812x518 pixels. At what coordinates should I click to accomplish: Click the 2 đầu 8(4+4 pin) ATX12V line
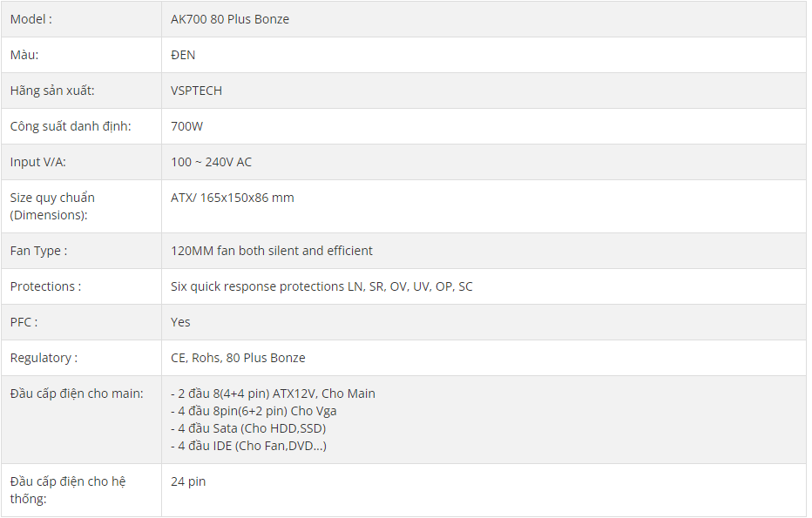tap(273, 394)
